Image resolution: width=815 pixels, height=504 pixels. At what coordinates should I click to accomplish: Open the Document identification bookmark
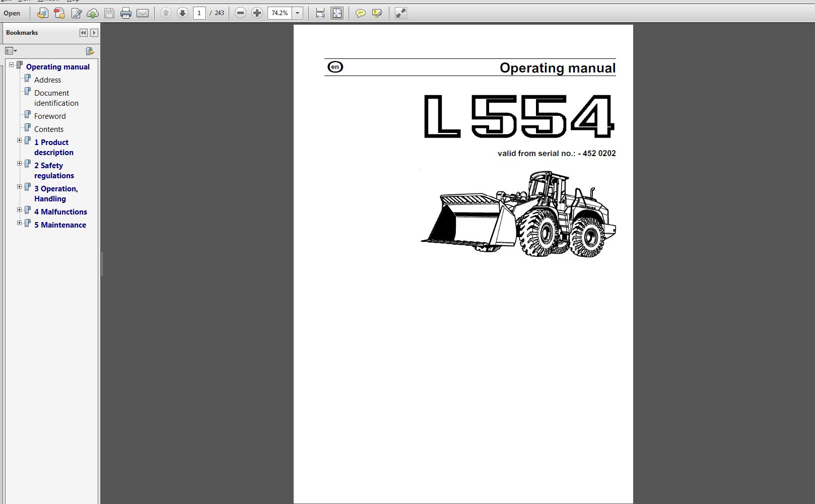click(56, 98)
